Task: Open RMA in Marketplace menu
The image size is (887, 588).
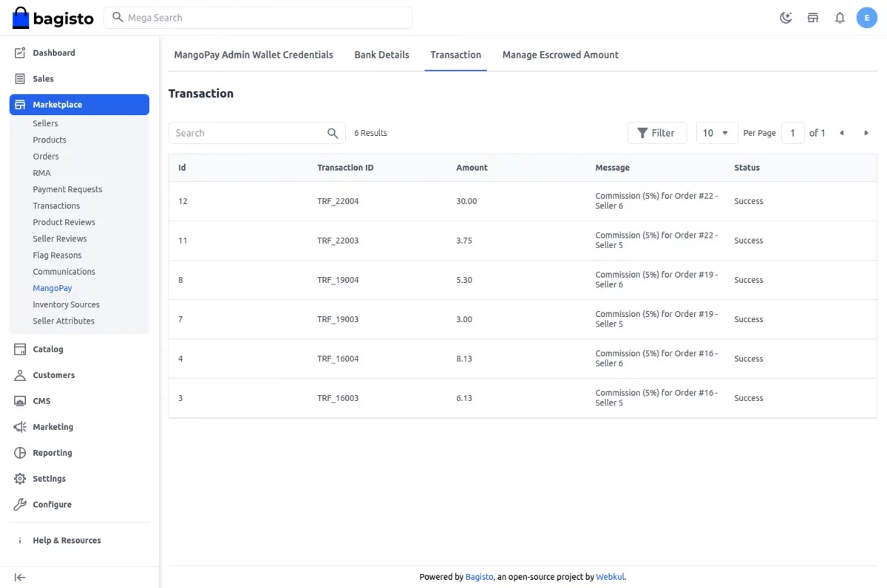Action: 41,173
